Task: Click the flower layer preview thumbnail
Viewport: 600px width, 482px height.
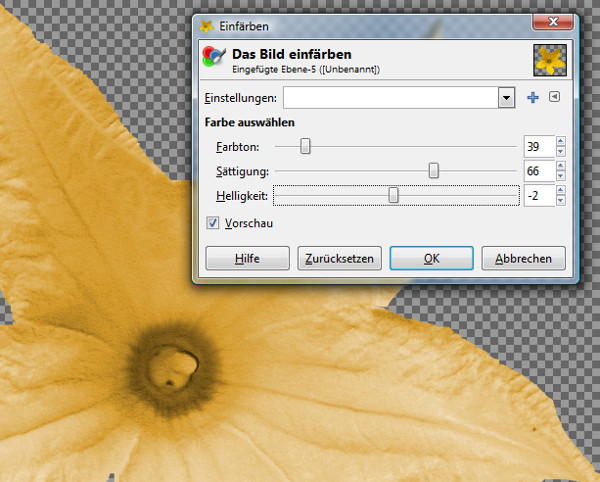Action: point(550,60)
